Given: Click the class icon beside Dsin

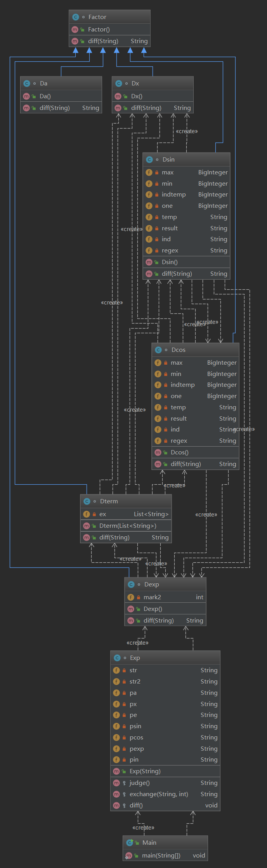Looking at the screenshot, I should (149, 160).
